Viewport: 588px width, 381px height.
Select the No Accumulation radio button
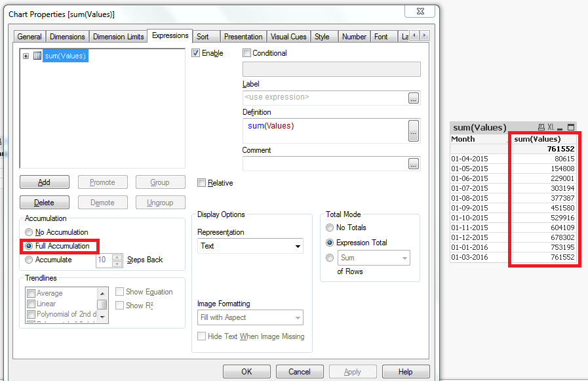click(x=29, y=232)
